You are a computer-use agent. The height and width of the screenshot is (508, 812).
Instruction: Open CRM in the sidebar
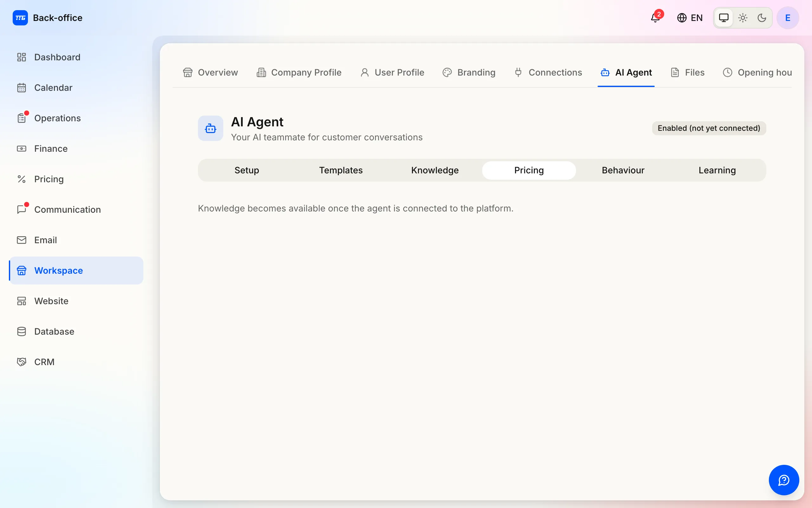76,362
